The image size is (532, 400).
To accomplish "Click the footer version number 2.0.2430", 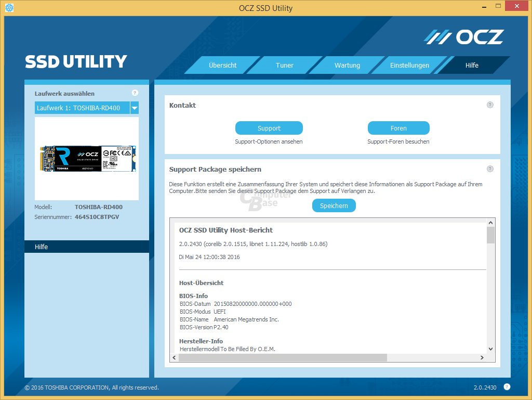I will [485, 388].
